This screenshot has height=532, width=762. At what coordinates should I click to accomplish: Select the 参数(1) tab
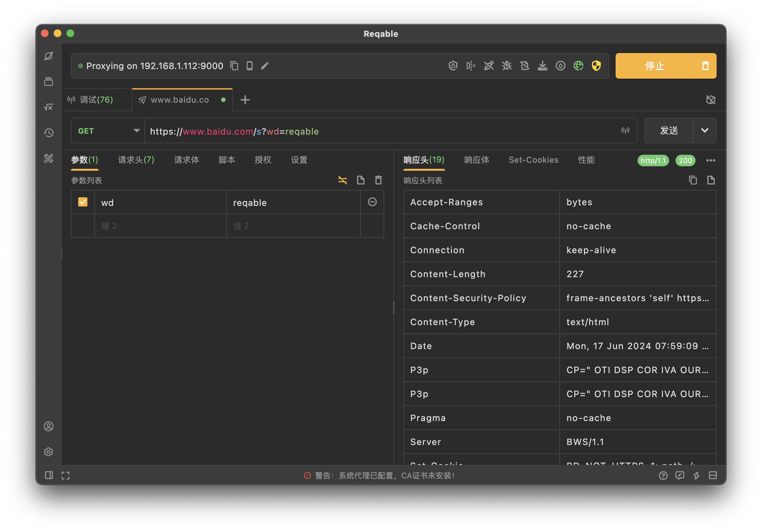[85, 160]
